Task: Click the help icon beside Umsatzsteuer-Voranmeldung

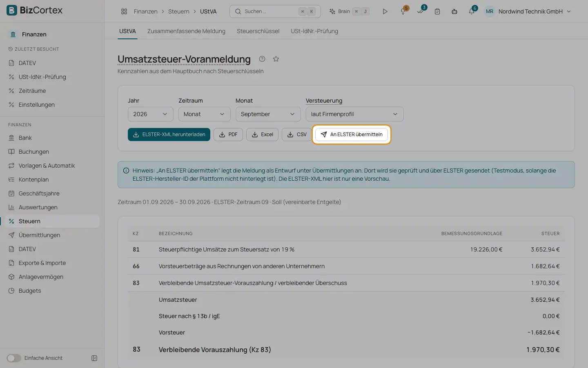Action: point(262,59)
